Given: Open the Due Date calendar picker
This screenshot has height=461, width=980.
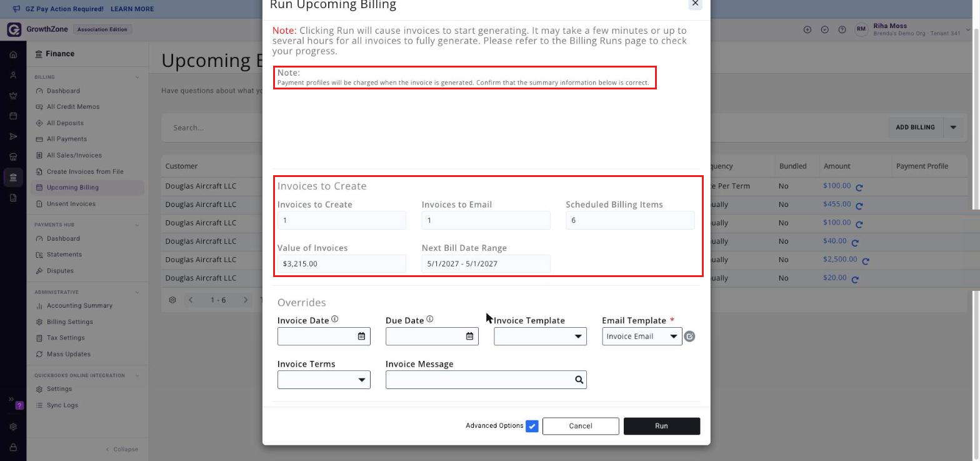Looking at the screenshot, I should [469, 337].
